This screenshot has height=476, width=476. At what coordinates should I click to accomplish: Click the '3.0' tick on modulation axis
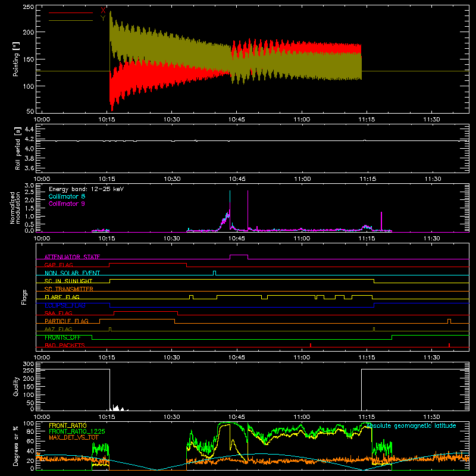click(29, 186)
